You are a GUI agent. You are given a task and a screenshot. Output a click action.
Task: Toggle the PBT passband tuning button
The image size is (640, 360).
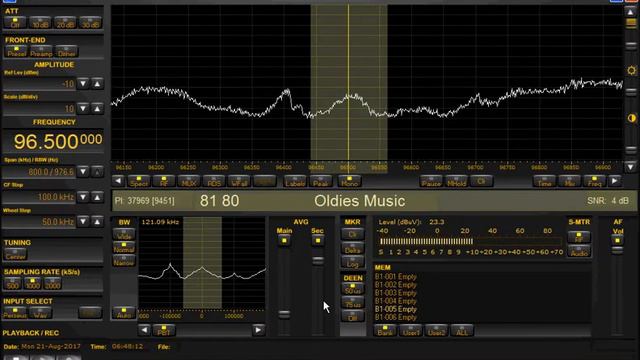(164, 330)
